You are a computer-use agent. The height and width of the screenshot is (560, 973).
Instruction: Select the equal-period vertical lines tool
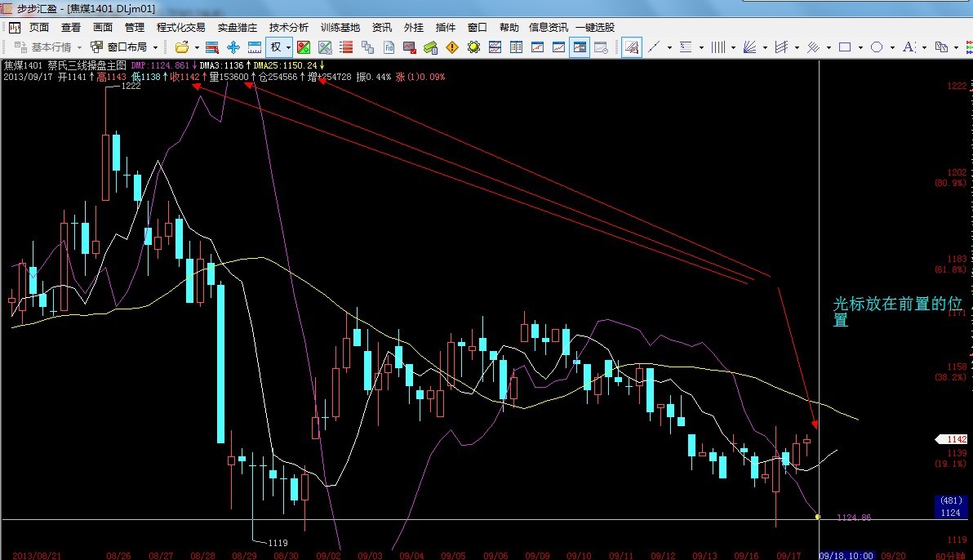[x=718, y=47]
